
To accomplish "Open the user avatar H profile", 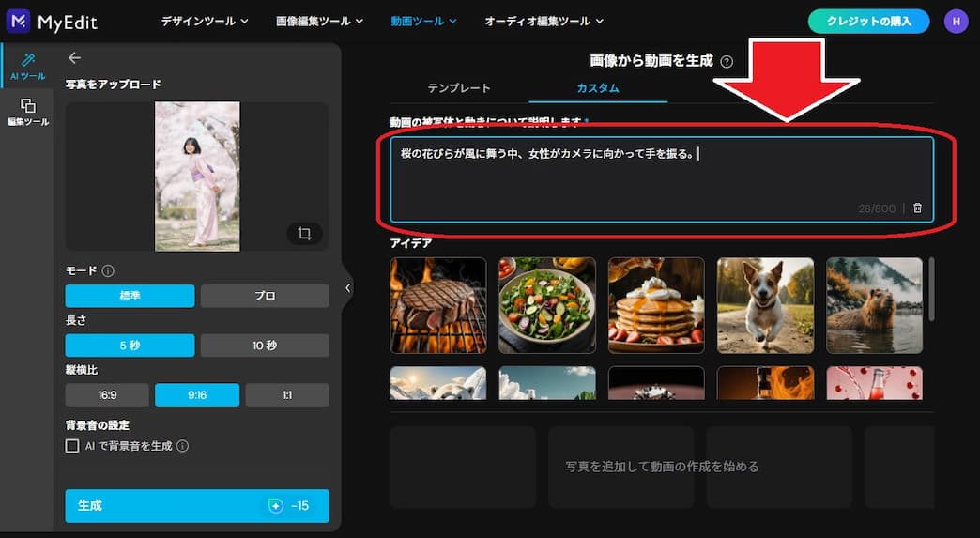I will tap(956, 21).
